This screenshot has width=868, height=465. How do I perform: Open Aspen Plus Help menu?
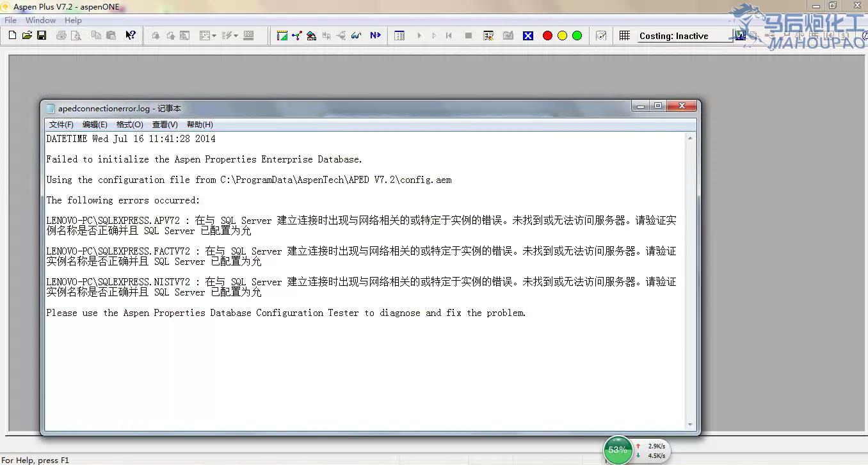(73, 20)
